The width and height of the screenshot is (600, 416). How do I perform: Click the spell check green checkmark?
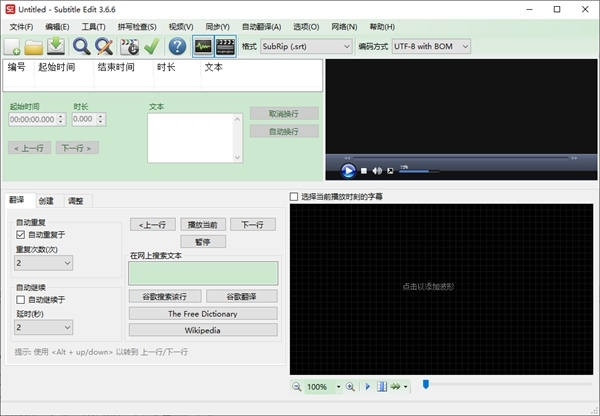tap(152, 46)
